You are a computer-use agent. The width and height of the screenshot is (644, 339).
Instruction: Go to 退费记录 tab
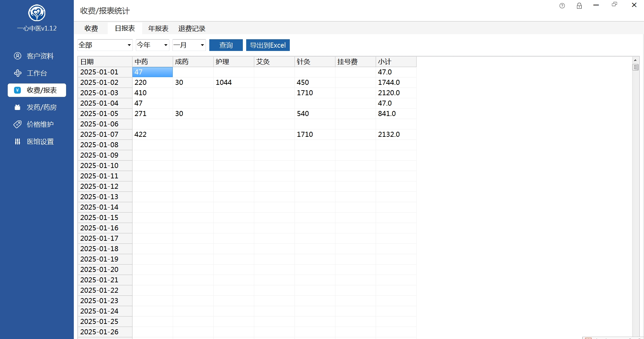192,29
